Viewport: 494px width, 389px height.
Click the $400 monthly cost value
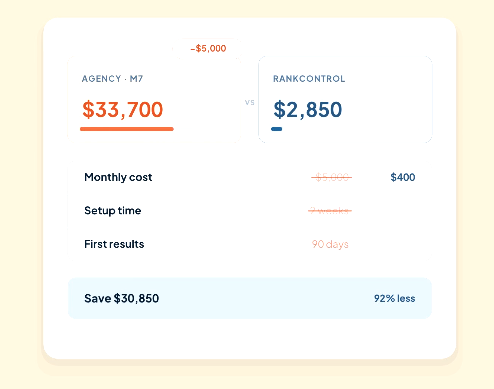[x=403, y=177]
